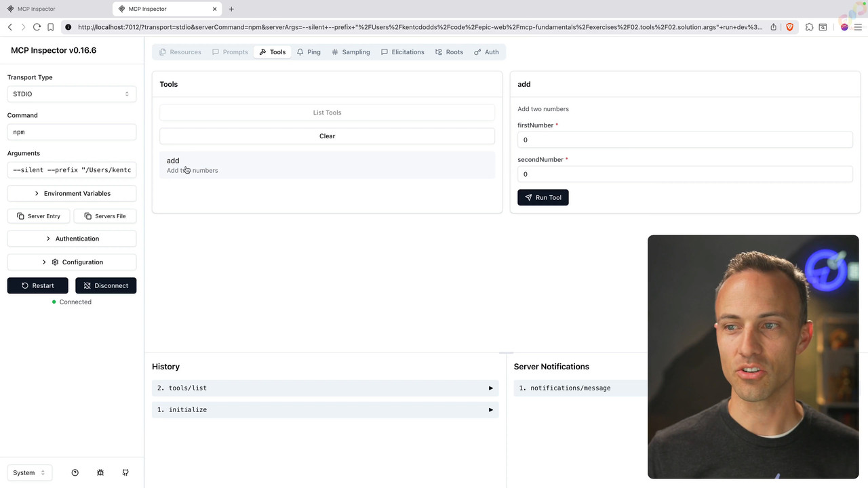Viewport: 868px width, 488px height.
Task: Click the Connected status text
Action: 75,302
